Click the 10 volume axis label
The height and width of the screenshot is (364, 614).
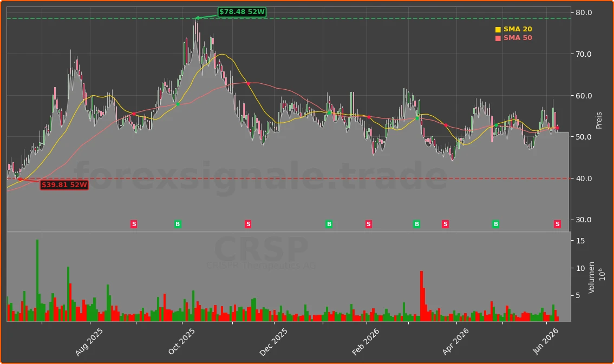[580, 268]
